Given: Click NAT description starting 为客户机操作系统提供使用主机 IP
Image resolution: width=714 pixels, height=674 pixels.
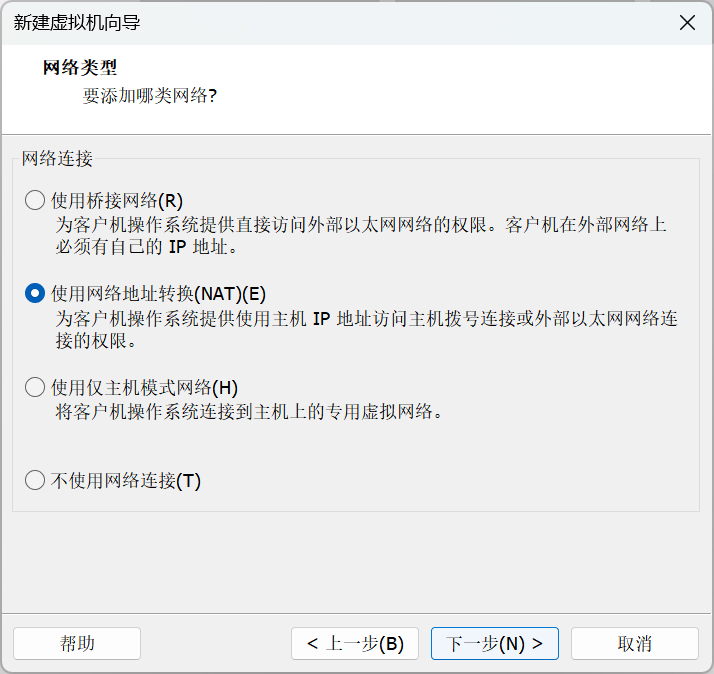Looking at the screenshot, I should pos(367,330).
